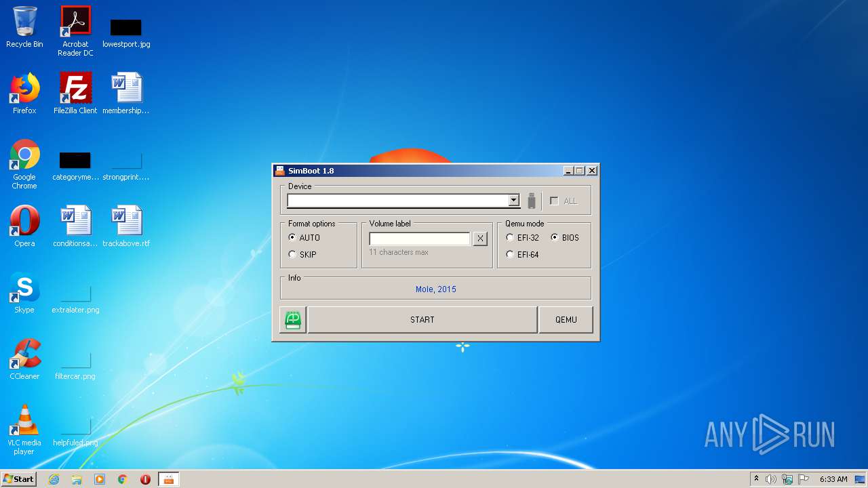Click the QEMU button
Image resolution: width=868 pixels, height=488 pixels.
point(566,320)
